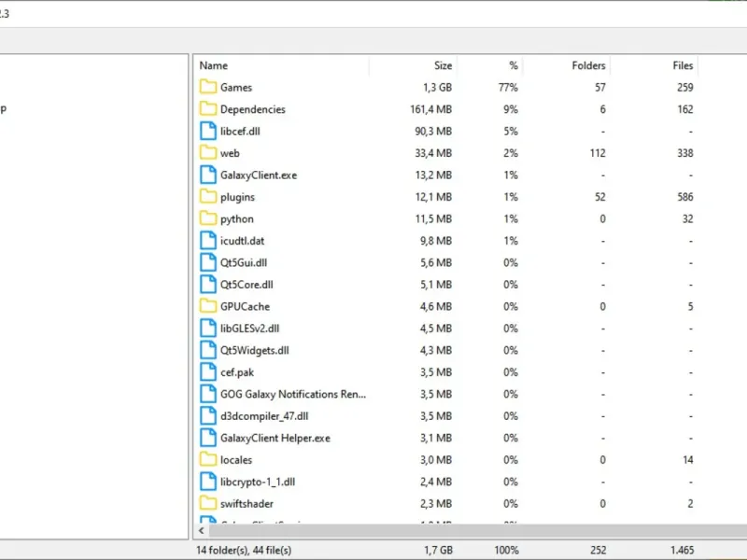Select the web folder name

tap(230, 153)
